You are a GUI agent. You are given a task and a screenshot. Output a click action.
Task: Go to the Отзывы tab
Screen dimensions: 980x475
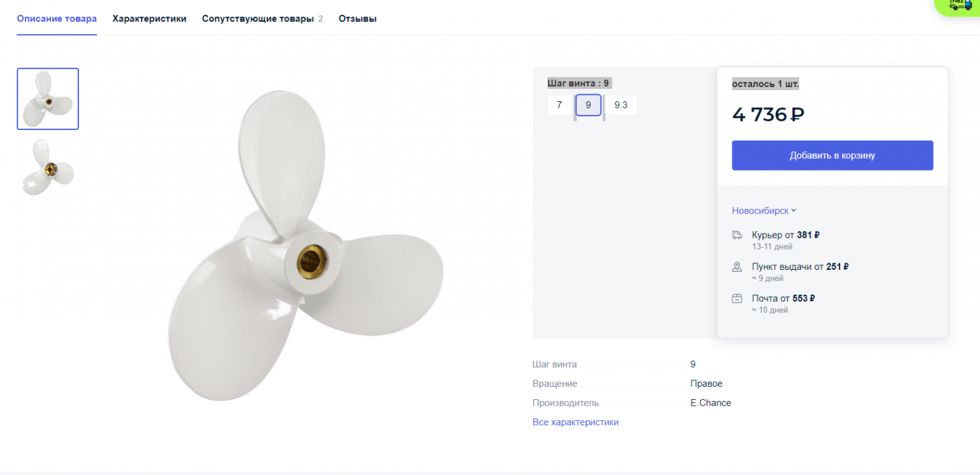click(357, 18)
